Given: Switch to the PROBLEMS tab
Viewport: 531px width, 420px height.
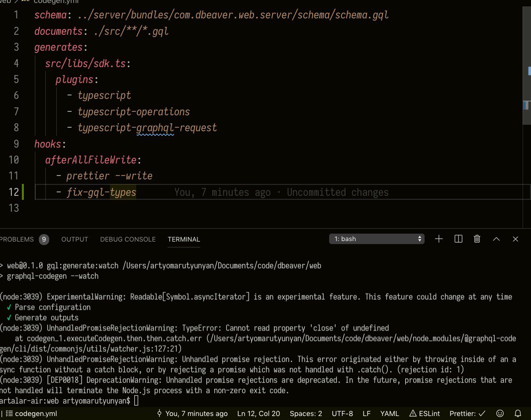Looking at the screenshot, I should pyautogui.click(x=16, y=239).
